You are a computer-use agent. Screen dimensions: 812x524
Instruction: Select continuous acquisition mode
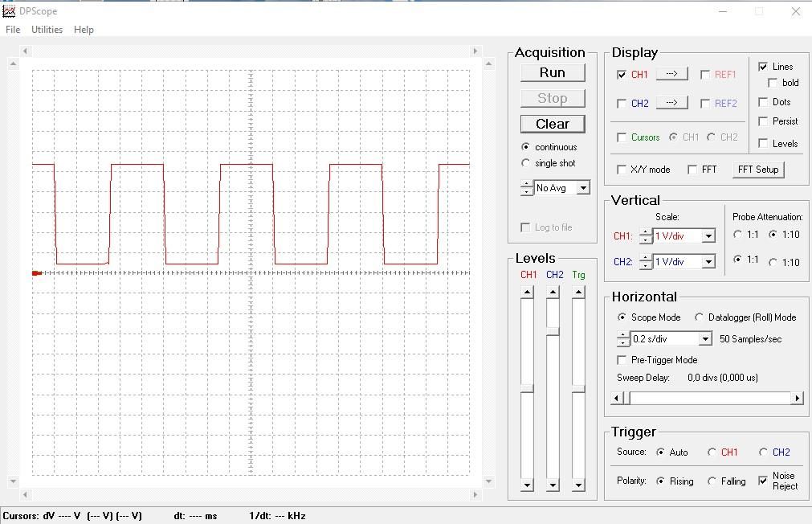point(525,147)
